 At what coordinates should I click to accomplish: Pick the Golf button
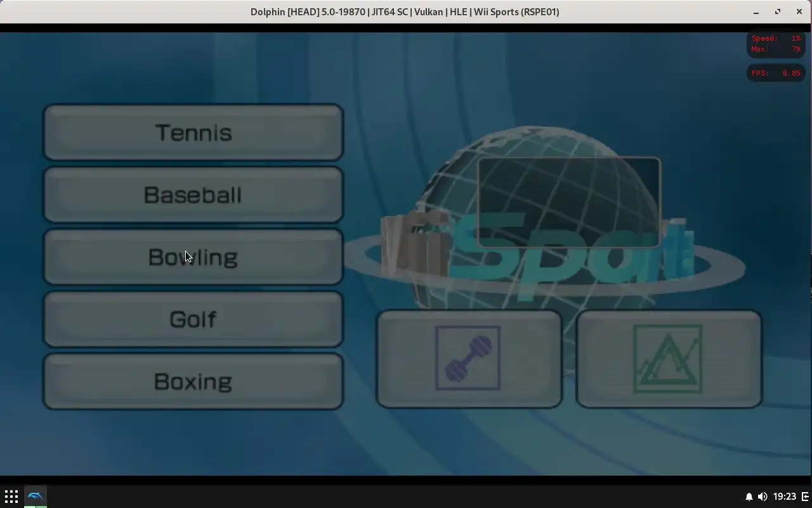coord(193,319)
